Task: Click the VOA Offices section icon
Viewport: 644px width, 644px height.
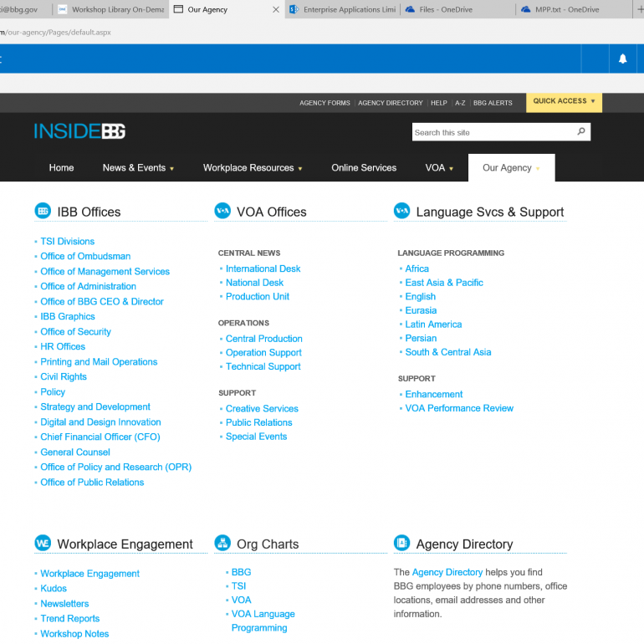Action: (222, 211)
